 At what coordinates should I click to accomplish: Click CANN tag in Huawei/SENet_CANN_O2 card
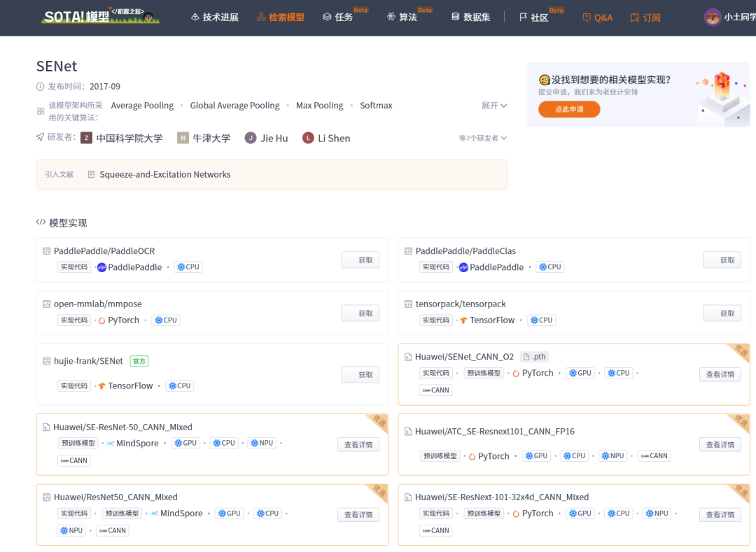click(x=436, y=390)
